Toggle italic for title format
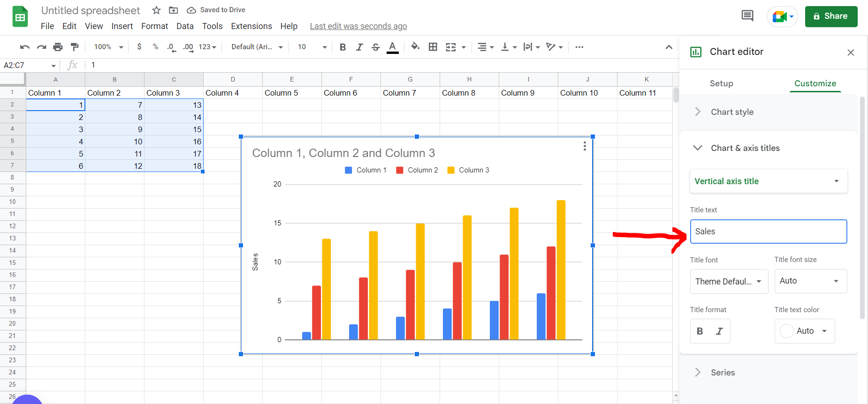Image resolution: width=868 pixels, height=404 pixels. (x=719, y=331)
